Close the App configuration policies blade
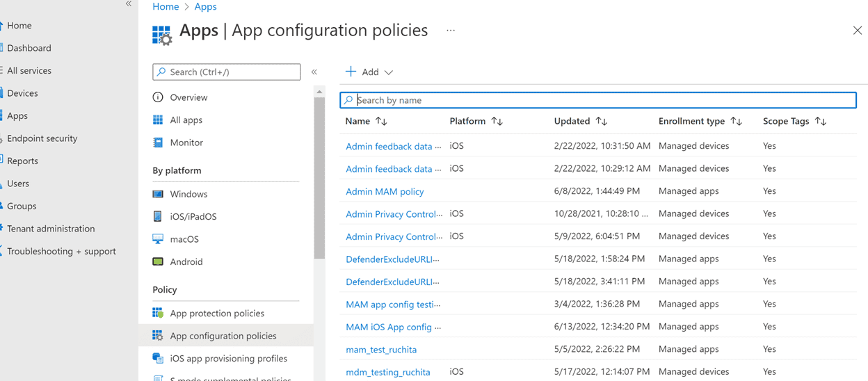The height and width of the screenshot is (381, 868). (858, 31)
